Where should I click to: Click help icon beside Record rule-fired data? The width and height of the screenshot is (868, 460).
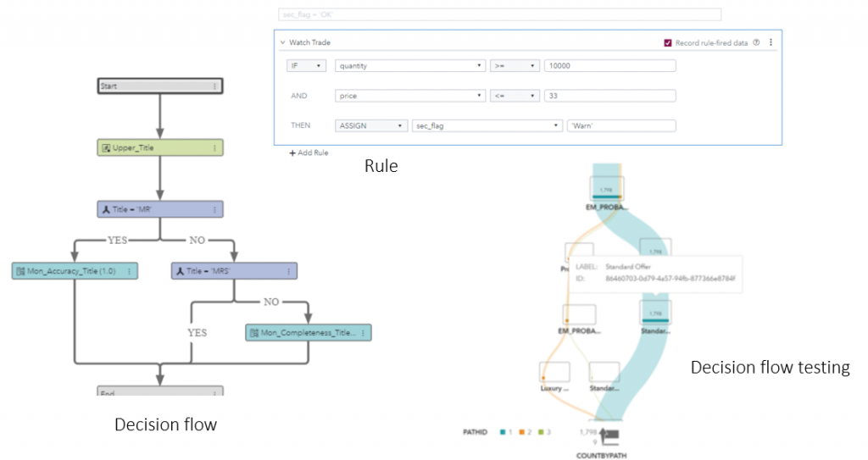point(756,42)
